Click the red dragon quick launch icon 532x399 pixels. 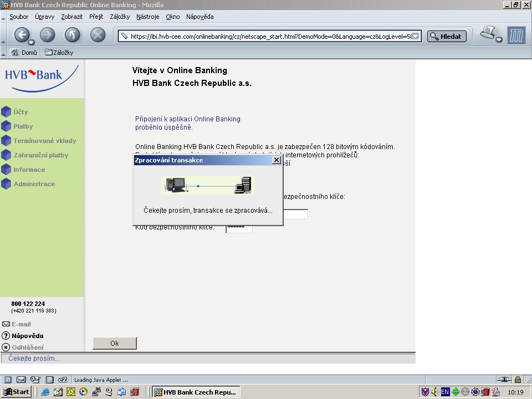point(135,392)
